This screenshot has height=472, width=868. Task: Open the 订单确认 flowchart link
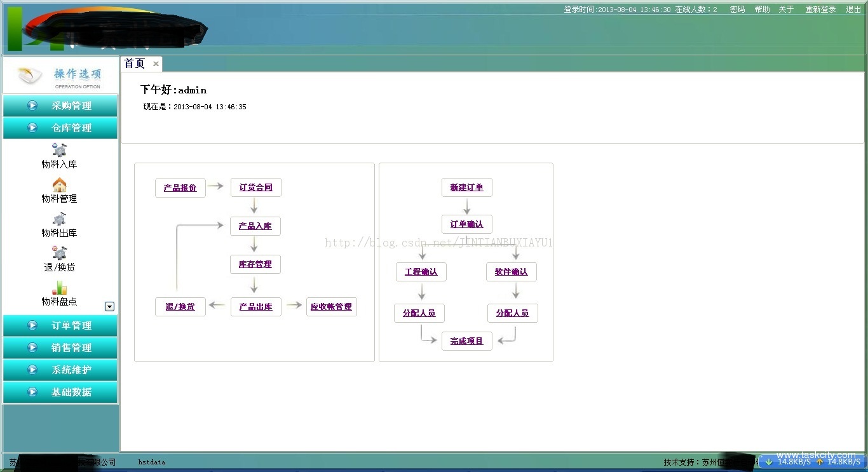coord(467,224)
